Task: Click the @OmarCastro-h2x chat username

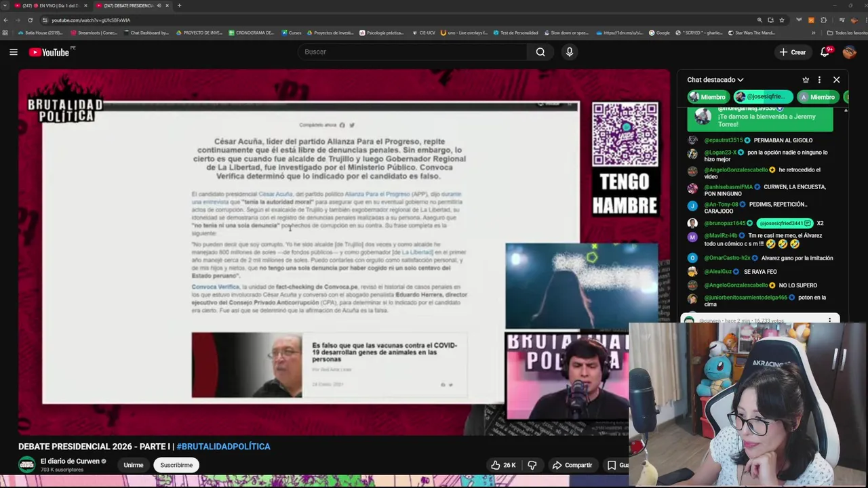Action: (x=727, y=258)
